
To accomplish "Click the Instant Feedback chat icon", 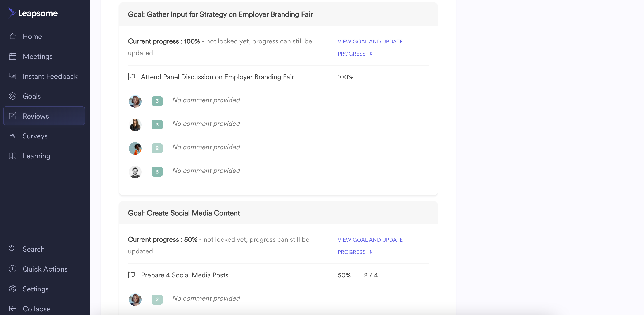I will (12, 76).
